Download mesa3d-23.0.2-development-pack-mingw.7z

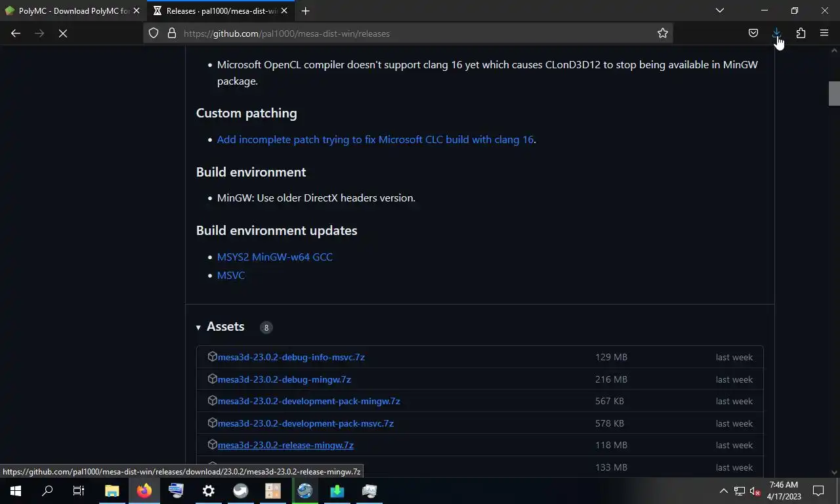[309, 401]
